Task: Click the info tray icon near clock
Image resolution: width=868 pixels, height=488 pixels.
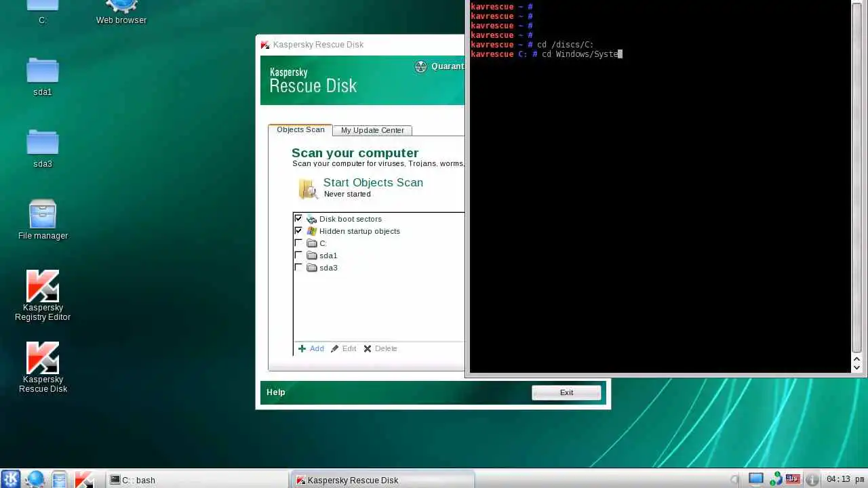Action: coord(812,480)
